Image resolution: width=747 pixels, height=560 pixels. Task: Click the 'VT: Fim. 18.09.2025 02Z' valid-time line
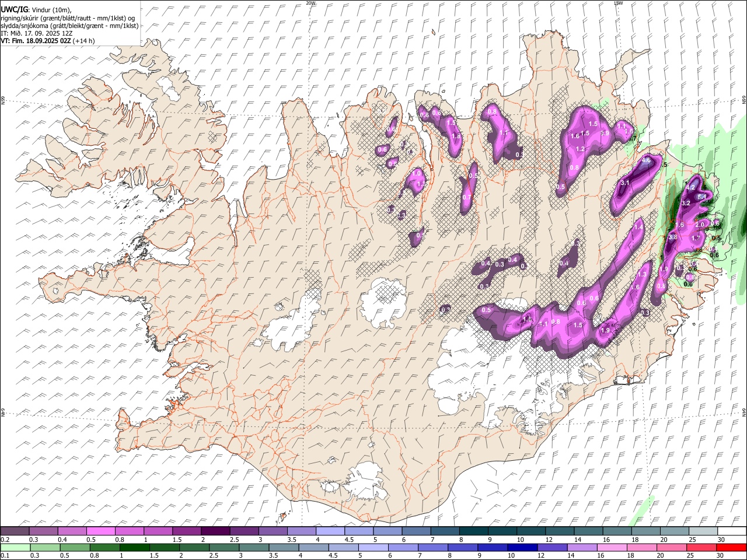(36, 41)
